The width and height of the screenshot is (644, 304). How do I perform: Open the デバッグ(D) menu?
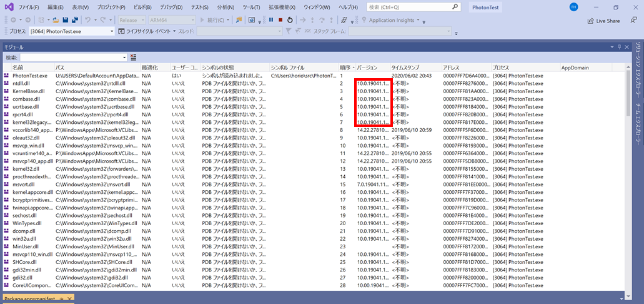click(x=171, y=8)
